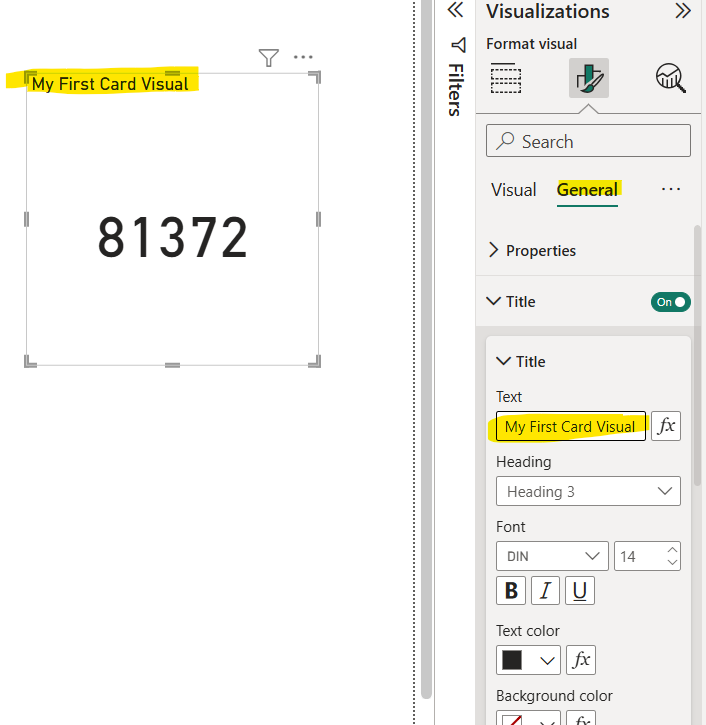
Task: Switch to the Visual tab
Action: tap(514, 190)
